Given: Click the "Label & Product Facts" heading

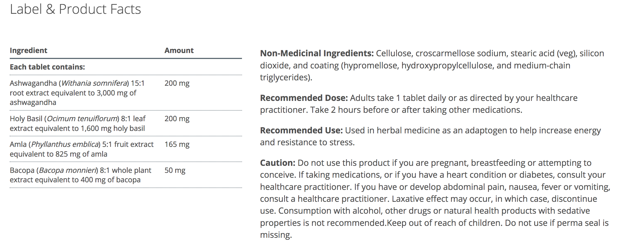Looking at the screenshot, I should (x=75, y=9).
